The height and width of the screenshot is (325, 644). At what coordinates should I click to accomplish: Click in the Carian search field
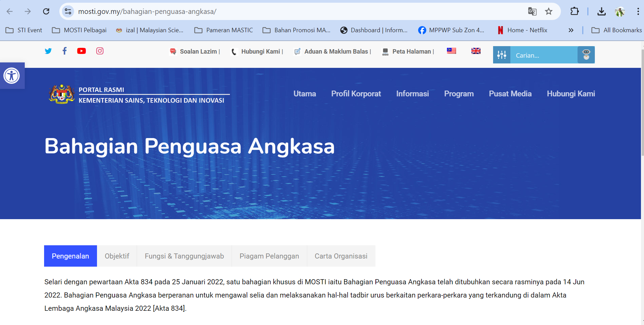click(x=544, y=55)
